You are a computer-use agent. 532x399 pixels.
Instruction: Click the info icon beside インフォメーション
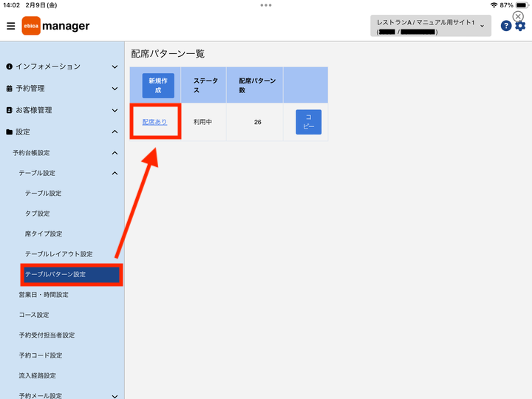pos(9,66)
